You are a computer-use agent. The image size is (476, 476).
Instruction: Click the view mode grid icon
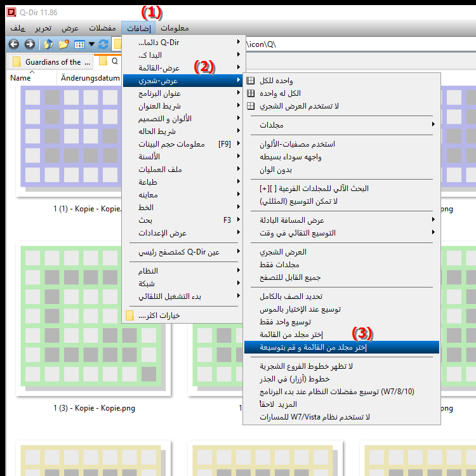pos(79,44)
